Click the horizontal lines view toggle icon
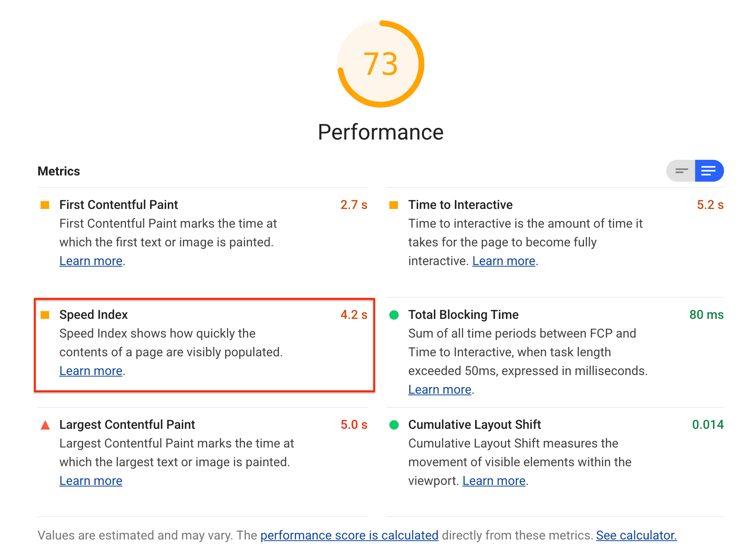The width and height of the screenshot is (756, 559). (681, 172)
